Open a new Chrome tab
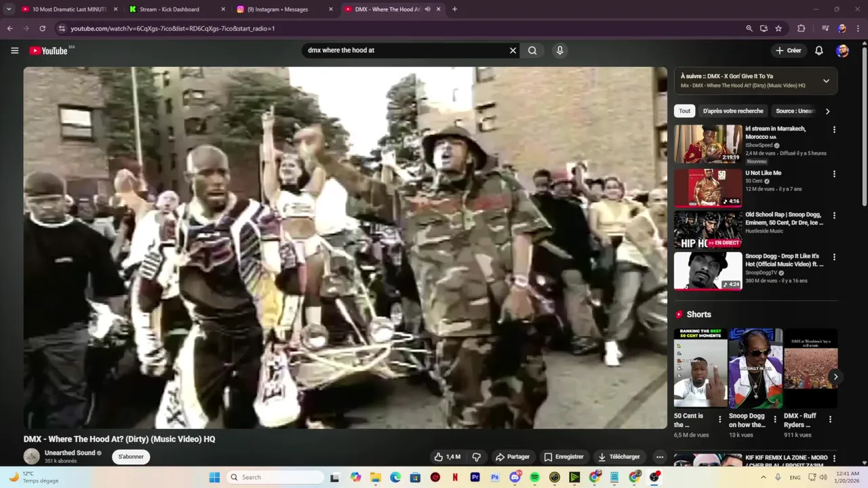This screenshot has height=488, width=868. pos(454,9)
